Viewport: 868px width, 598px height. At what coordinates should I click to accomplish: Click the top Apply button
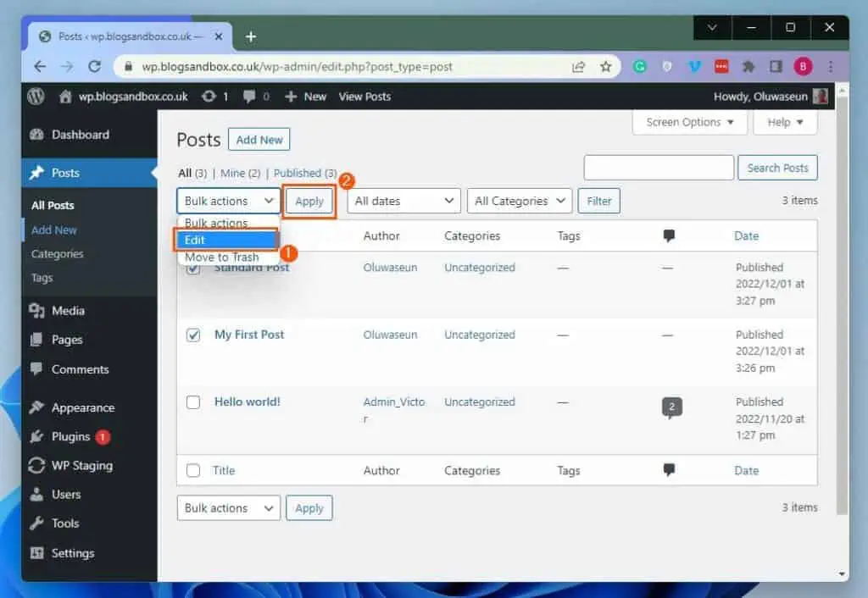tap(309, 201)
